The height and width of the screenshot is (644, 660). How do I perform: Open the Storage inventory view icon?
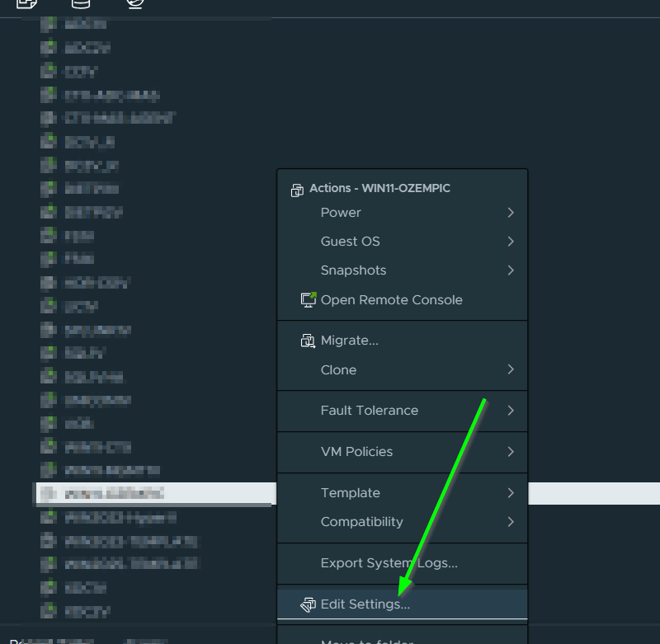(82, 3)
